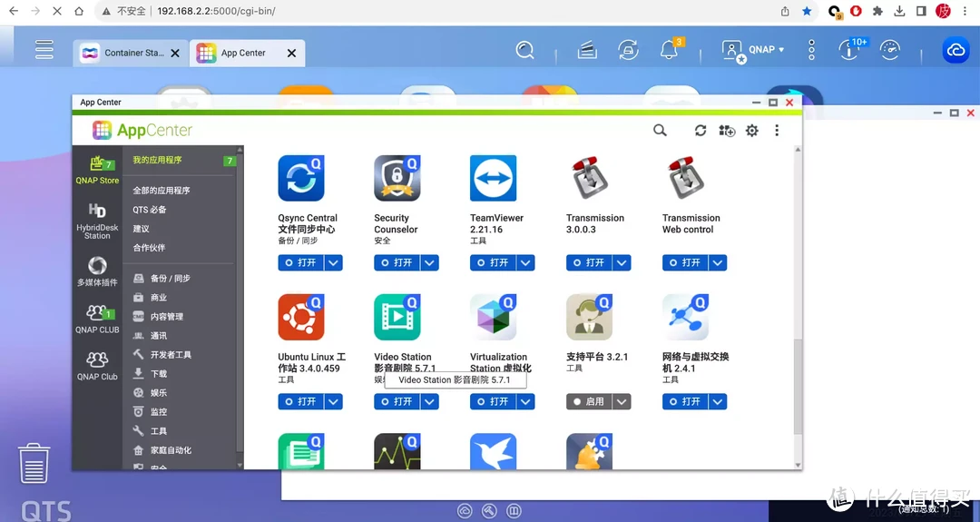Click the 支持平台 app icon
The width and height of the screenshot is (980, 522).
tap(590, 317)
